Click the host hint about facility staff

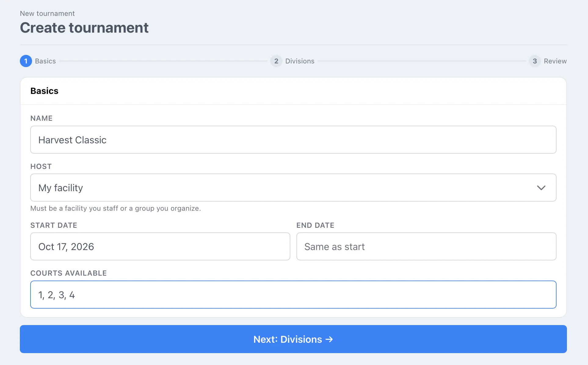pos(116,208)
